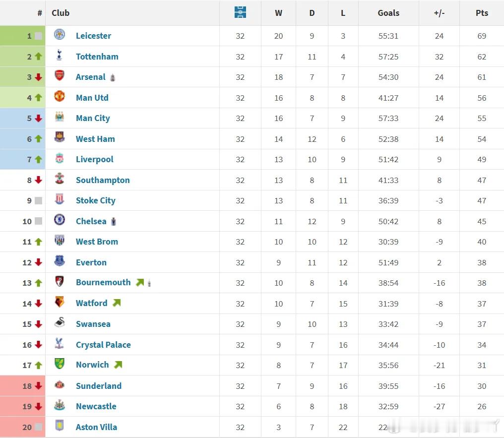Click the trophy icon beside Arsenal
The height and width of the screenshot is (438, 504).
(113, 77)
